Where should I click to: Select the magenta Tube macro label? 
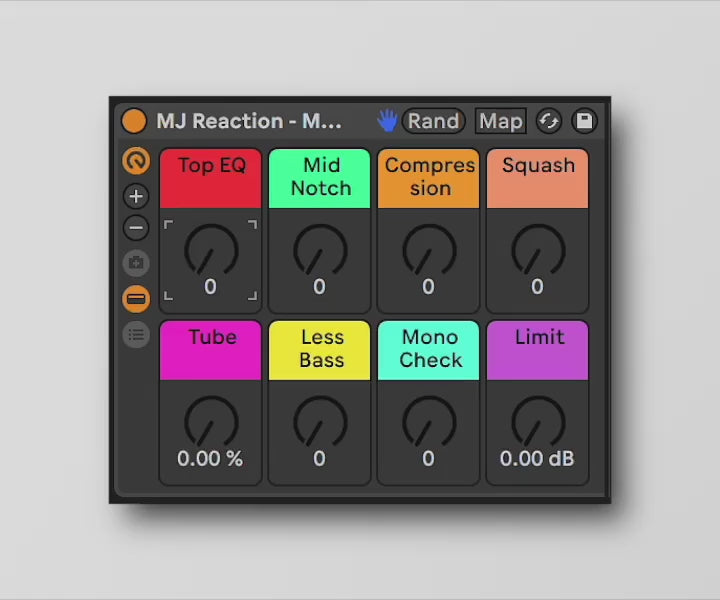click(x=211, y=350)
